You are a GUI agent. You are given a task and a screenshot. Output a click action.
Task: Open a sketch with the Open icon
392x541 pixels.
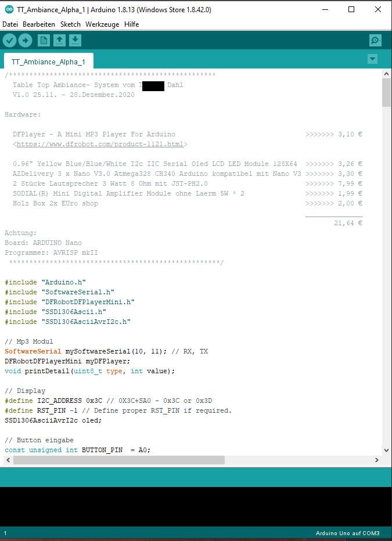coord(59,41)
